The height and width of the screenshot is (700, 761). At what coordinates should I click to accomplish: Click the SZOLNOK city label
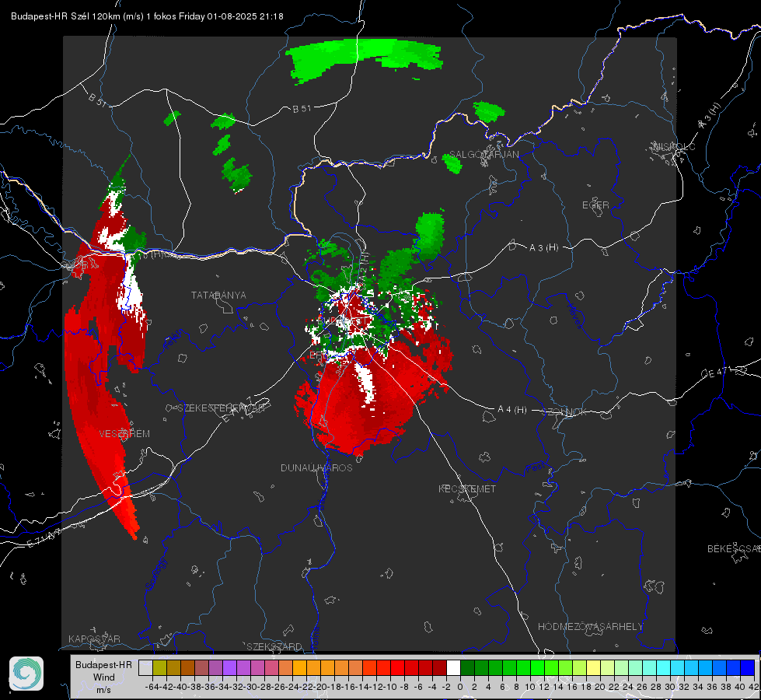tap(564, 411)
